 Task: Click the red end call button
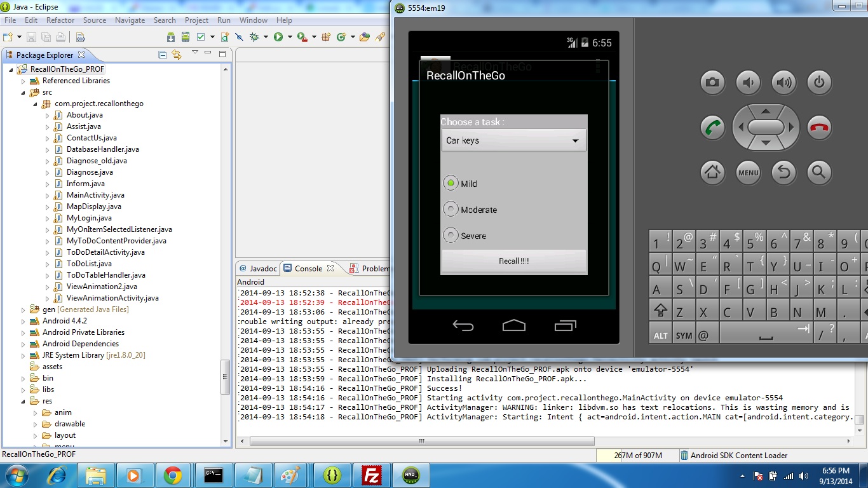820,127
